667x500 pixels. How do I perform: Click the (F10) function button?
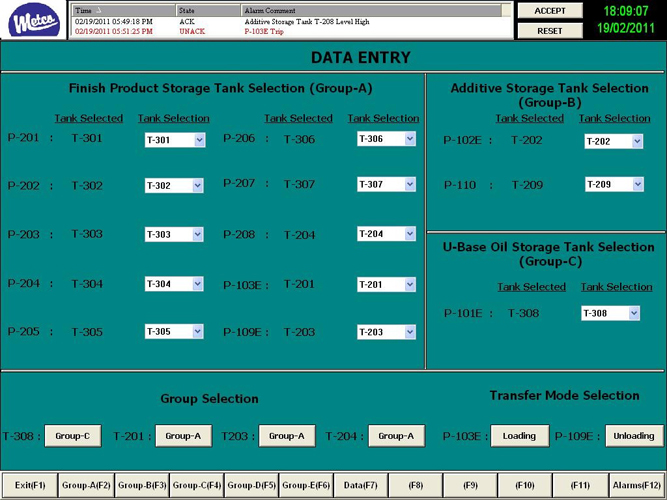click(525, 486)
